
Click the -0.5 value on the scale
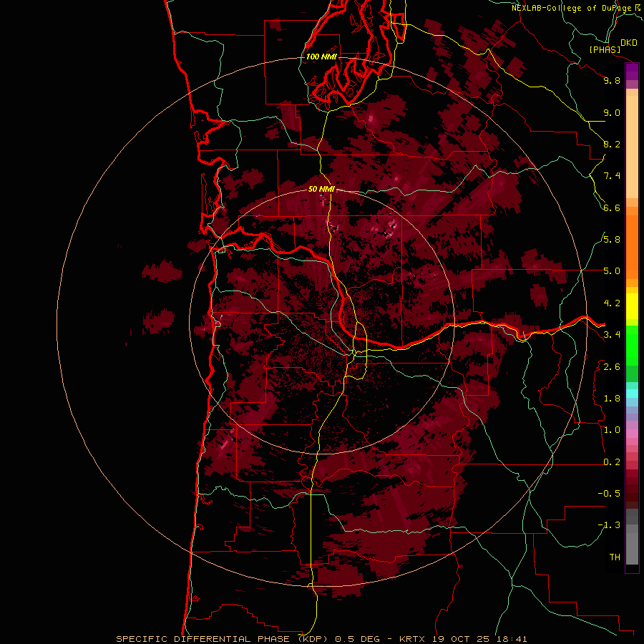tap(609, 494)
